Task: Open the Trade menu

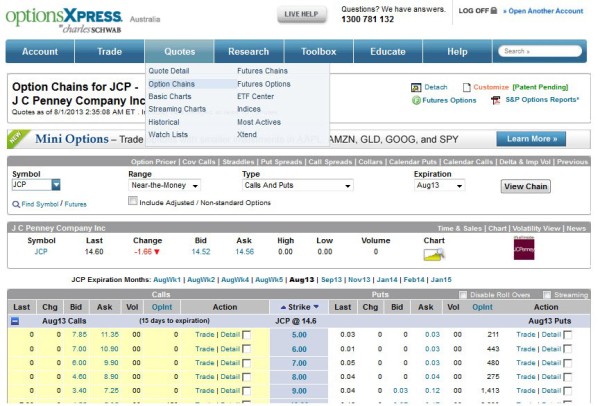Action: (x=109, y=51)
